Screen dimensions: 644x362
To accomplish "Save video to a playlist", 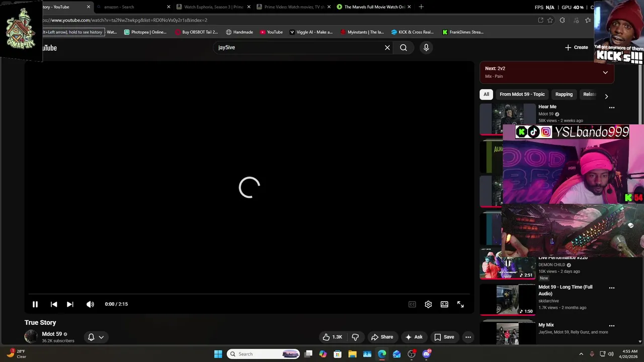I will (444, 337).
